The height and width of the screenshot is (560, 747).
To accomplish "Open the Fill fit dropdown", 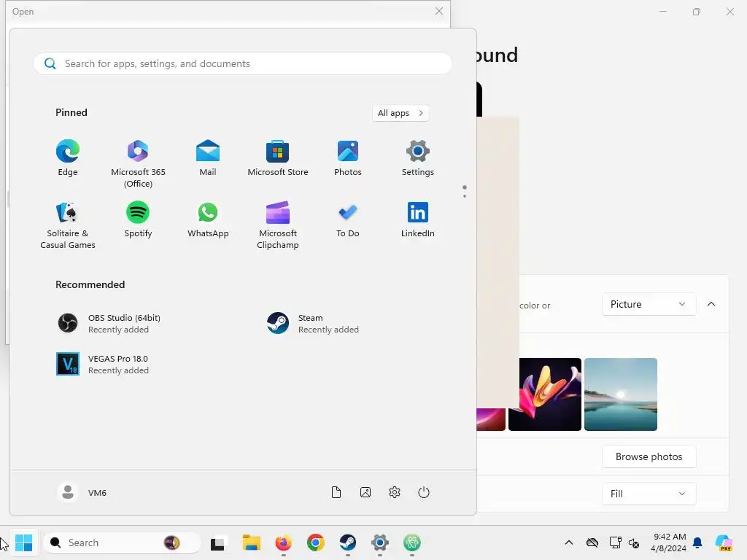I will coord(649,494).
